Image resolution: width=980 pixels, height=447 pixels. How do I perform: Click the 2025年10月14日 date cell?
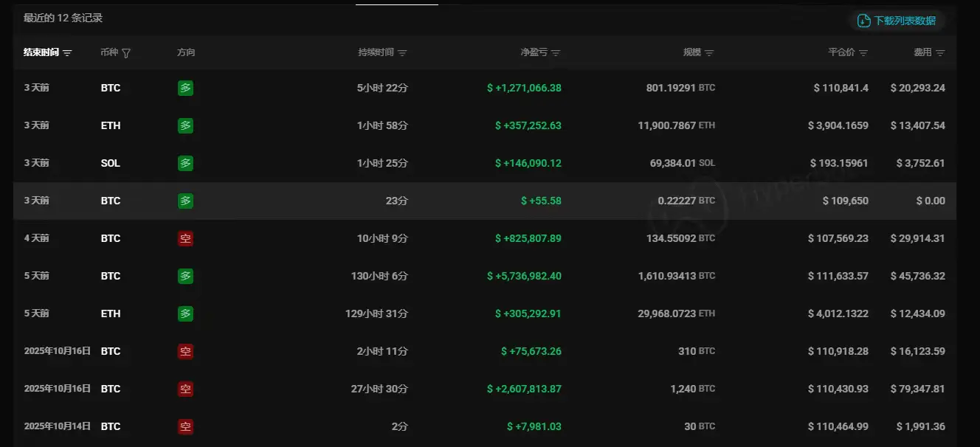pos(57,426)
